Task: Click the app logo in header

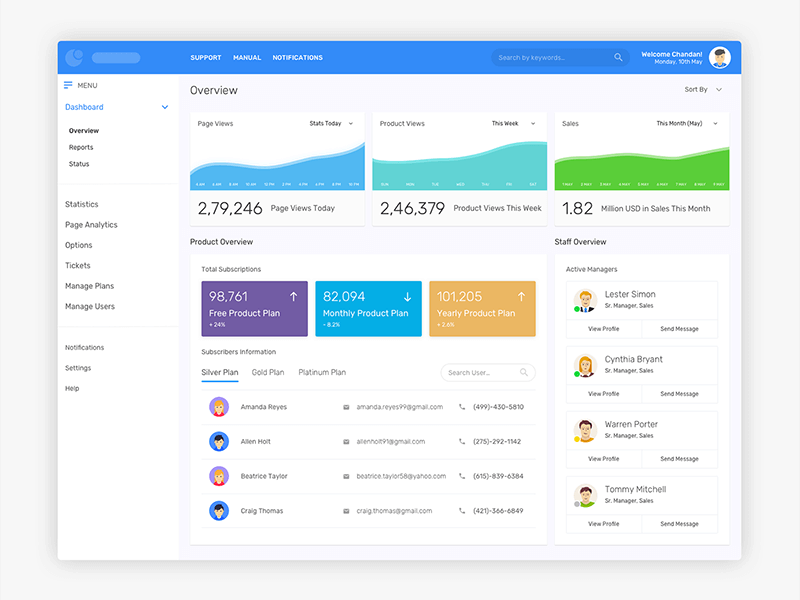Action: click(x=74, y=58)
